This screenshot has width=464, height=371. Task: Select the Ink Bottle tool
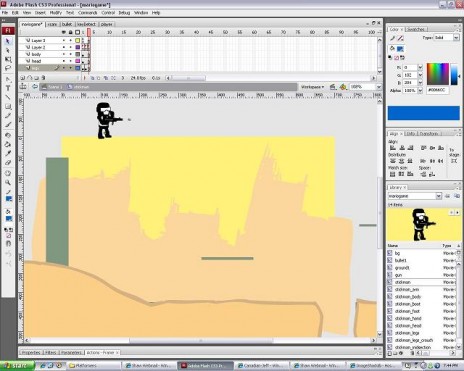8,135
